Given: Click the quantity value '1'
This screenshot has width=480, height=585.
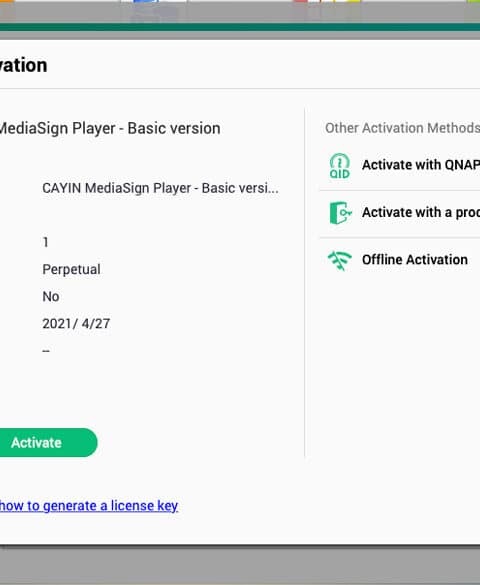Looking at the screenshot, I should [x=46, y=243].
